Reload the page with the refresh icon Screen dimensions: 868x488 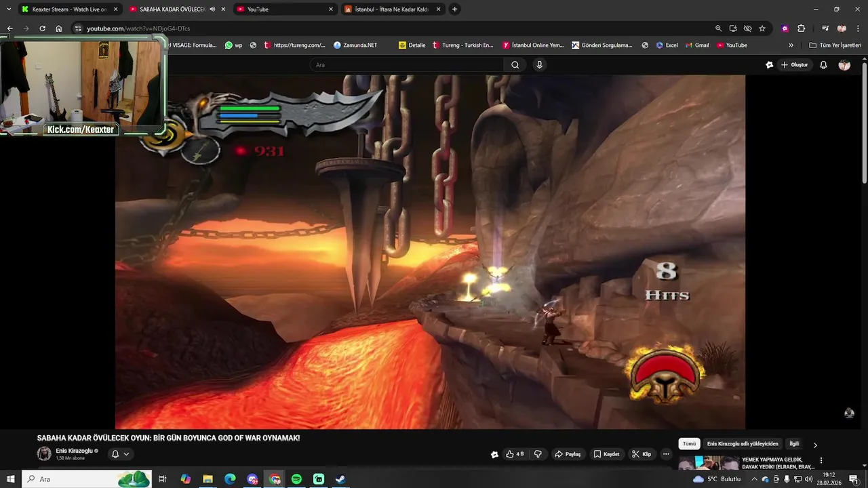point(42,28)
